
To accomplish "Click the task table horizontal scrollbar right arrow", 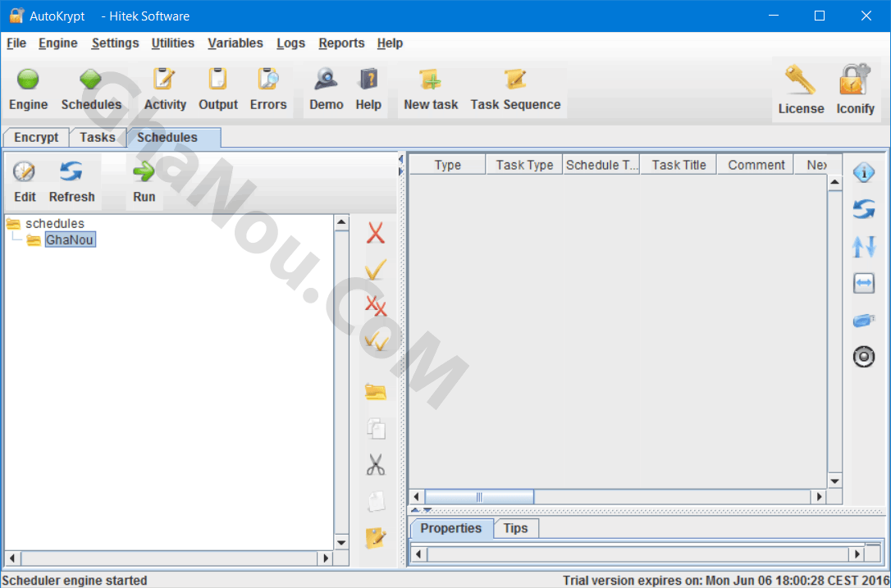I will click(x=819, y=496).
